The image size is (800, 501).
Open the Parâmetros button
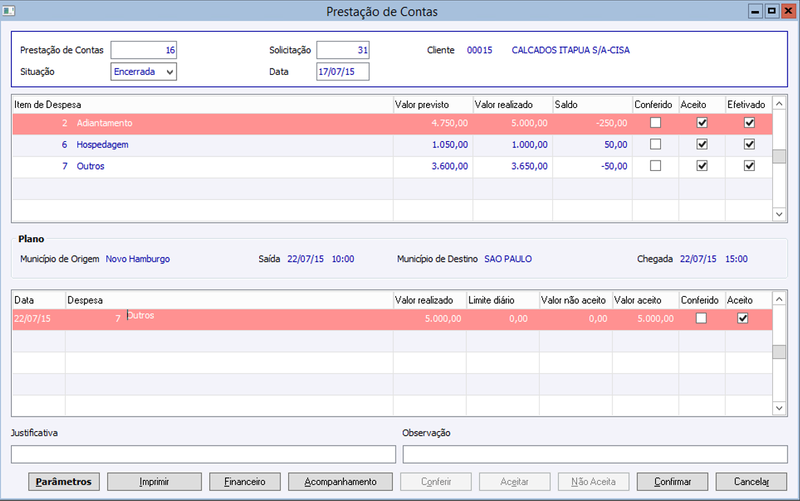[x=64, y=482]
